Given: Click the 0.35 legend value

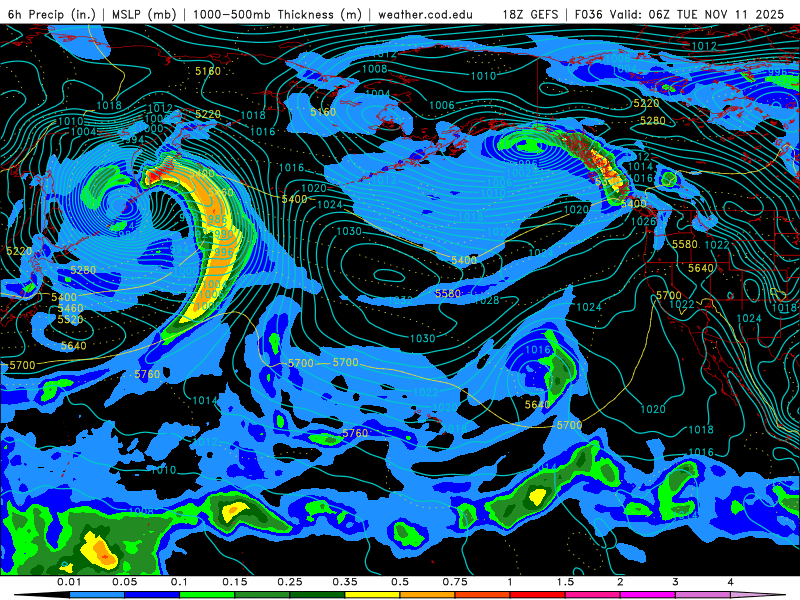Looking at the screenshot, I should pos(345,582).
